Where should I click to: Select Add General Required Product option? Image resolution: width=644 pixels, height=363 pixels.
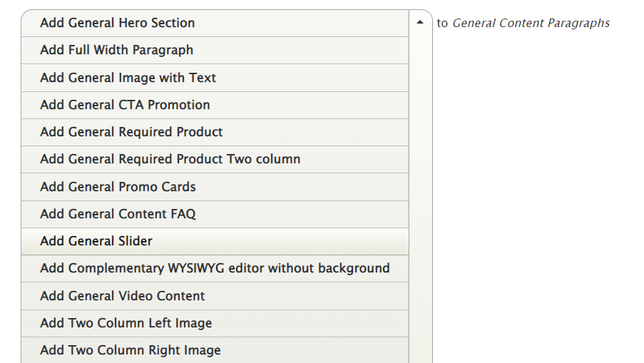pyautogui.click(x=132, y=132)
